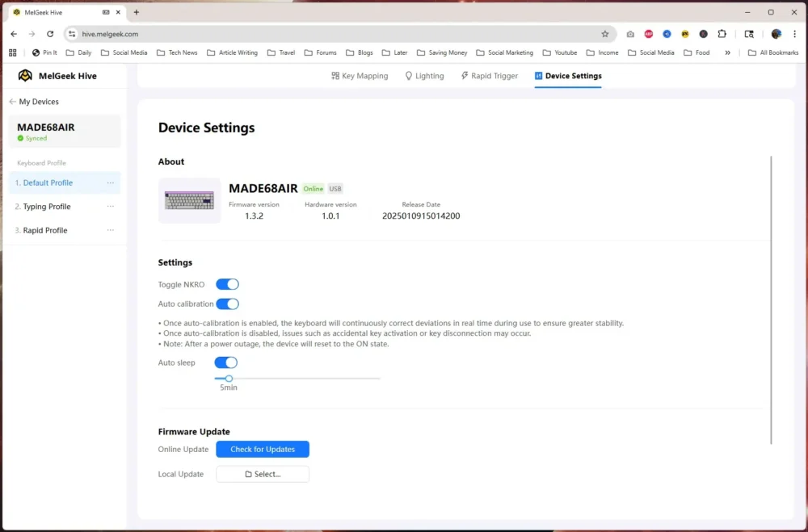Open the Food bookmarks folder
The height and width of the screenshot is (532, 808).
click(x=696, y=52)
